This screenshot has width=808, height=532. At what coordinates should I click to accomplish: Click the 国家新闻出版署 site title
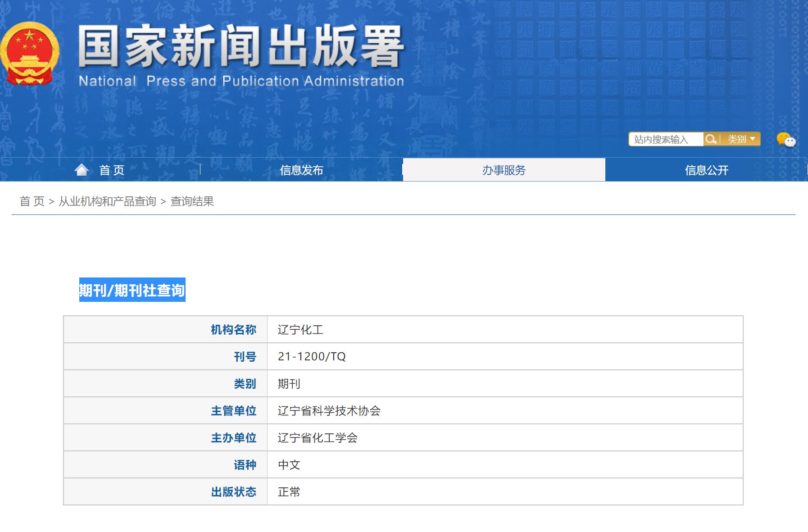241,47
